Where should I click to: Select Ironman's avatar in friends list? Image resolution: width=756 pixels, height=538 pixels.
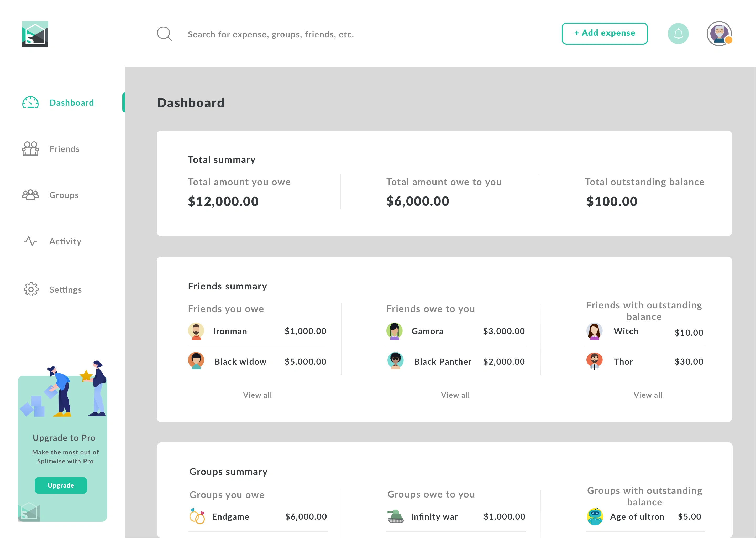click(x=196, y=331)
